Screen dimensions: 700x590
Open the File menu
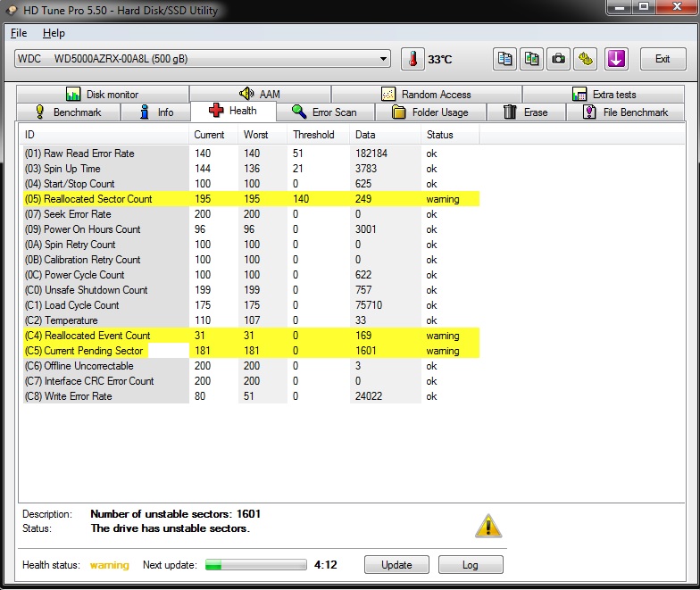(19, 33)
